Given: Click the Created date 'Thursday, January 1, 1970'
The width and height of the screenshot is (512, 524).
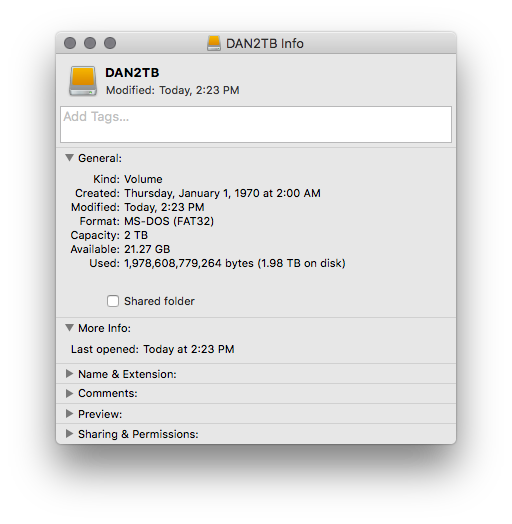Looking at the screenshot, I should [x=192, y=193].
